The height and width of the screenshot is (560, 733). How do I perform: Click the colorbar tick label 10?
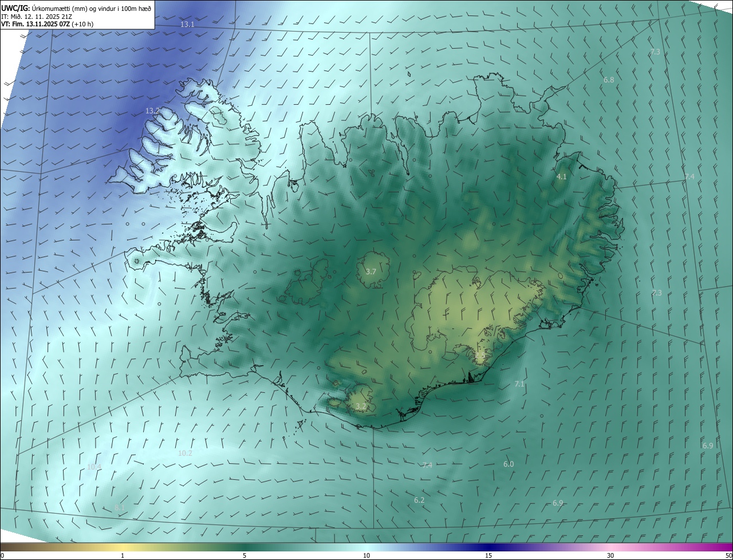tap(366, 556)
